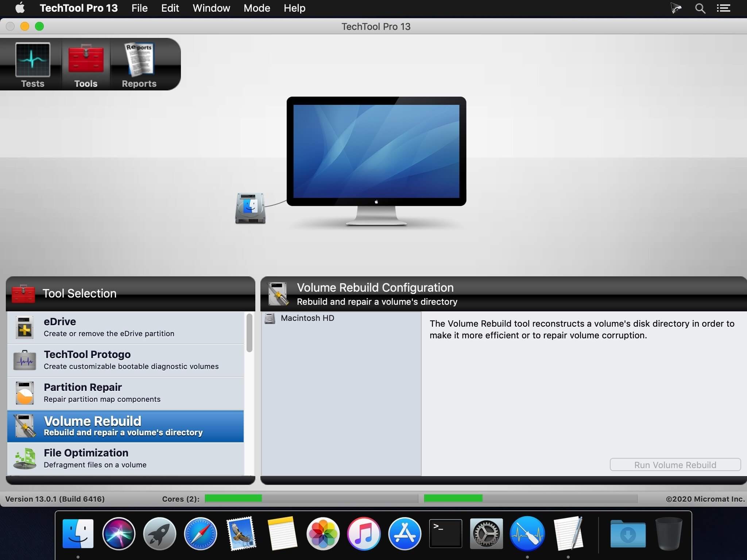Click the hard drive icon beside the monitor

250,208
